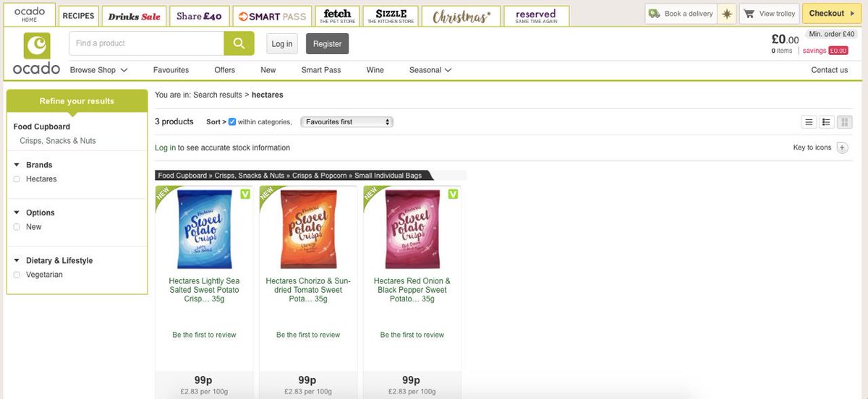Go to Favourites in navigation
Screen dimensions: 868x399
tap(171, 70)
